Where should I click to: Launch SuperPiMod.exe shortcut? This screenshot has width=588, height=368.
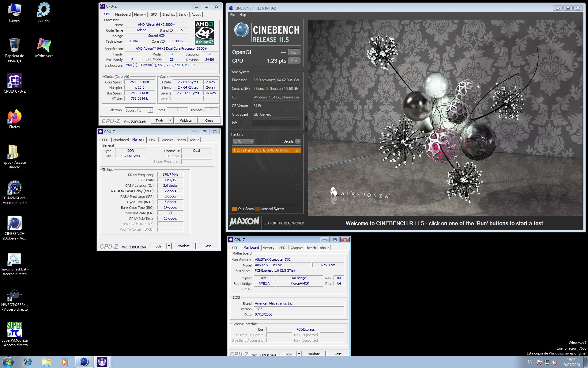pos(14,335)
